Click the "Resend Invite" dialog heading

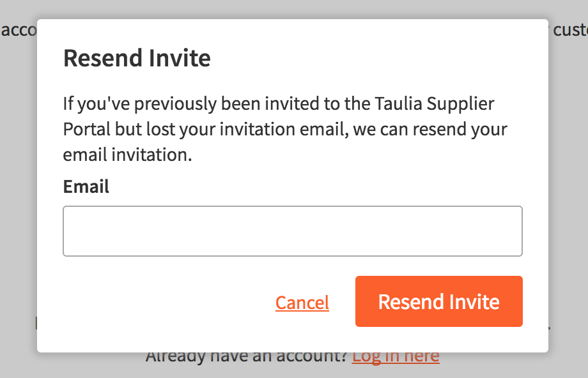tap(137, 59)
